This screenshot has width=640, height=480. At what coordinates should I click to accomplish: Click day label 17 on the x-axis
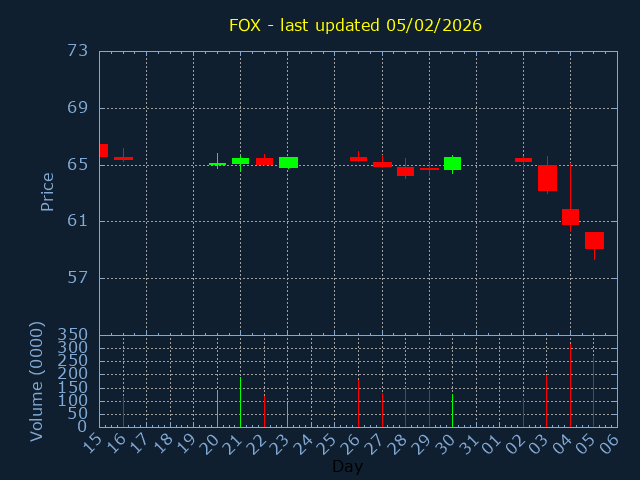141,444
